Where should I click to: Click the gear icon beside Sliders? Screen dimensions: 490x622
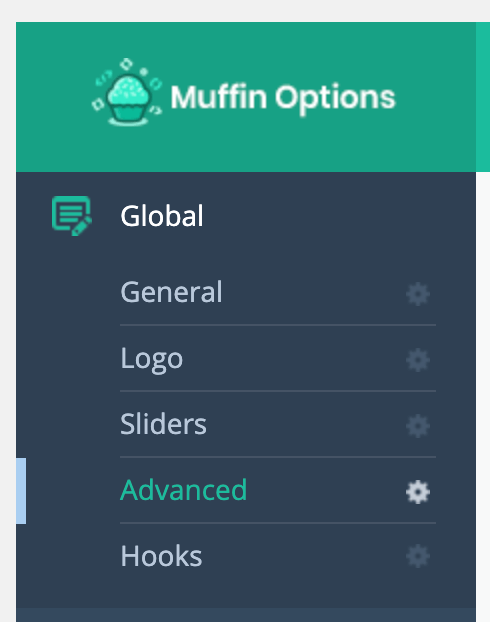[418, 426]
